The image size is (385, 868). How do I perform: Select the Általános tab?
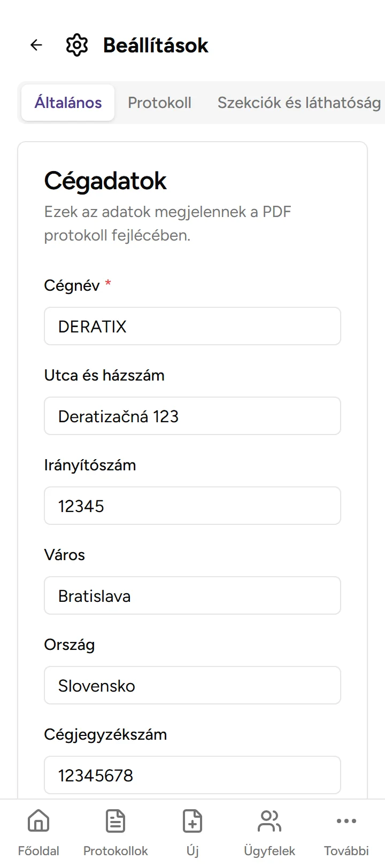68,103
